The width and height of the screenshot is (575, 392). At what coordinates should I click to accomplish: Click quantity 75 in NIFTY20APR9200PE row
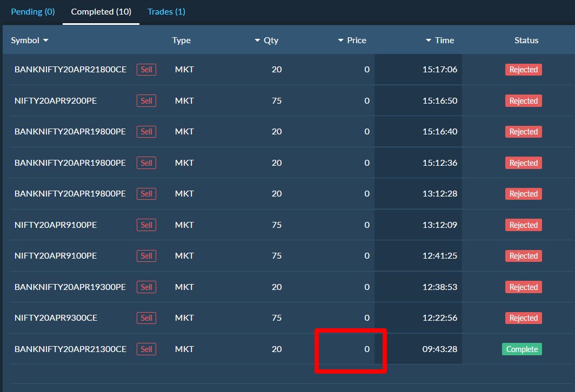[x=277, y=101]
